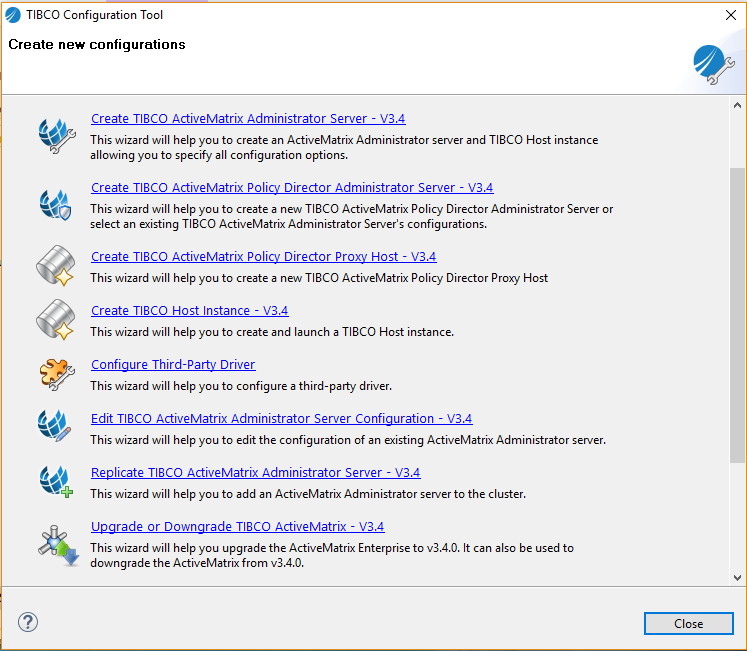Click text 'allowing you to specify all configuration options.'
Screen dimensions: 747x651
tap(219, 155)
